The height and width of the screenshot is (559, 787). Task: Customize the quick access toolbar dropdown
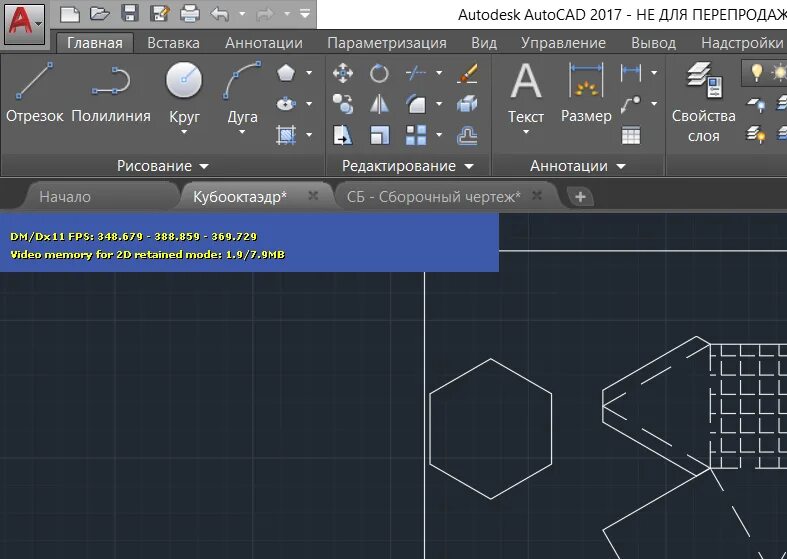pos(305,14)
